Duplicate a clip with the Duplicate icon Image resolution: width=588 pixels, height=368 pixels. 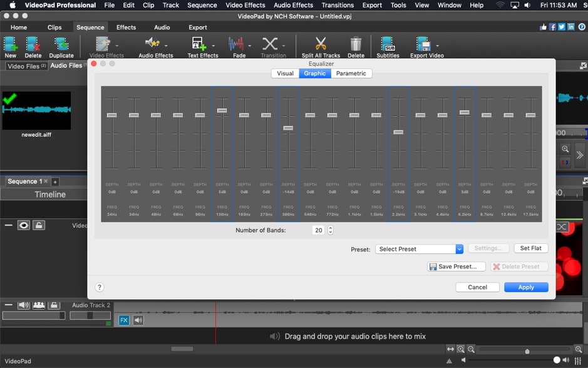pos(60,44)
